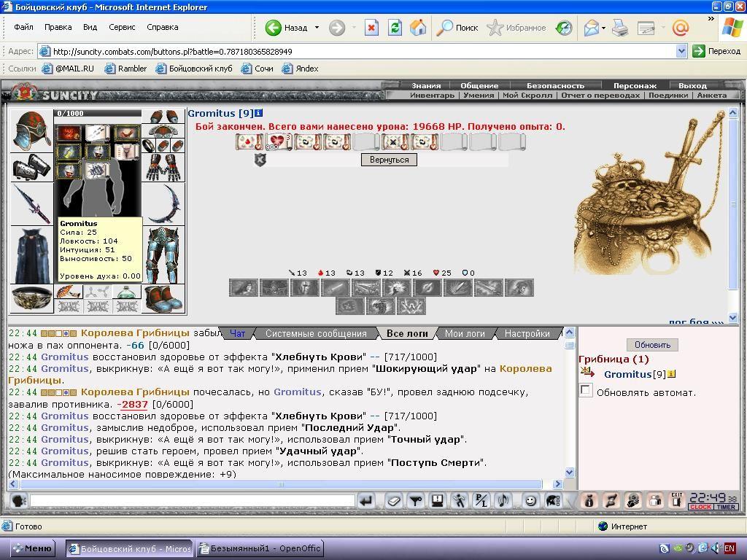Click the equipped gloves item
The width and height of the screenshot is (747, 560).
pos(163,167)
